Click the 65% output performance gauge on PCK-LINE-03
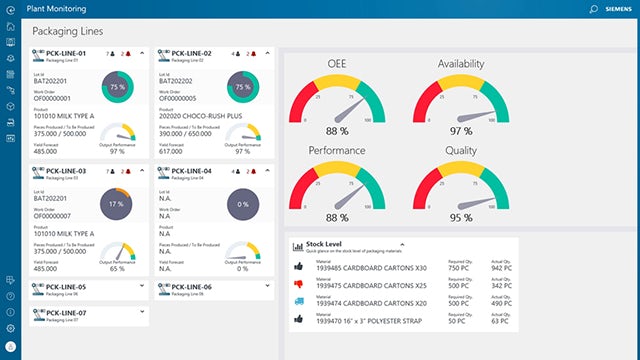Screen dimensions: 640x360 [118, 251]
